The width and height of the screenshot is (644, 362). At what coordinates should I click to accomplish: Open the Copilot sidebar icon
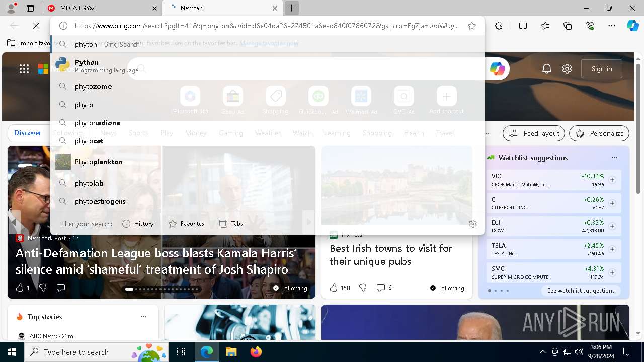[x=632, y=26]
